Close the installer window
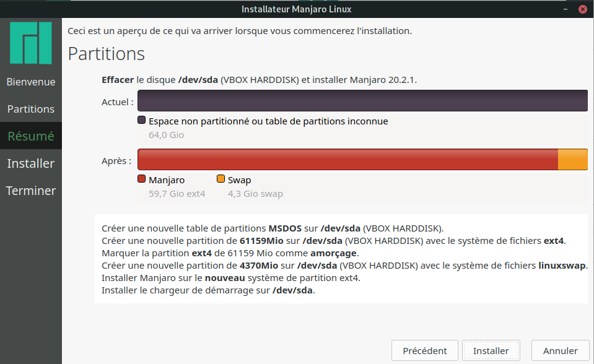Screen dimensions: 594x364 (x=583, y=9)
